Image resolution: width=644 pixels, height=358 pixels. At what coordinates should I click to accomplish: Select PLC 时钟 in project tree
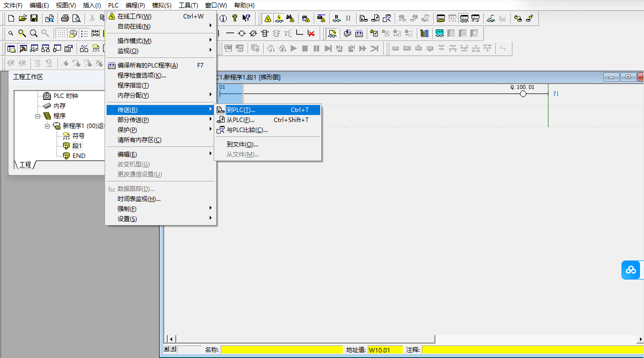66,96
